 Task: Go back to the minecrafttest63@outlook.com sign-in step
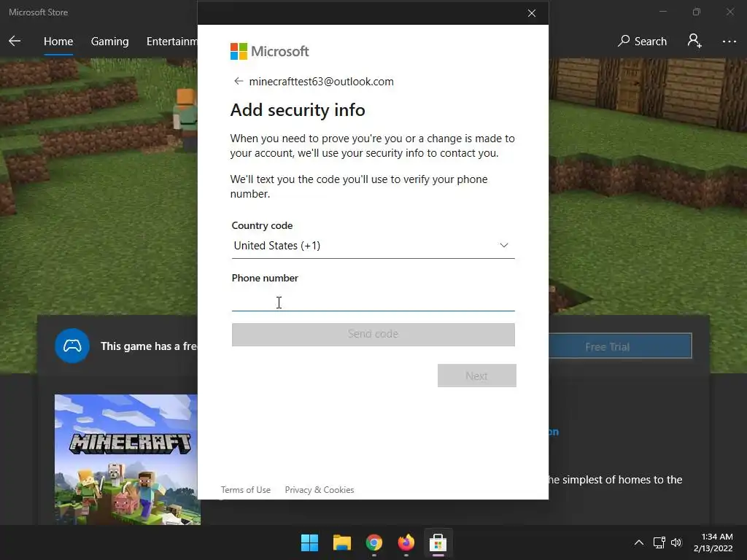(239, 82)
